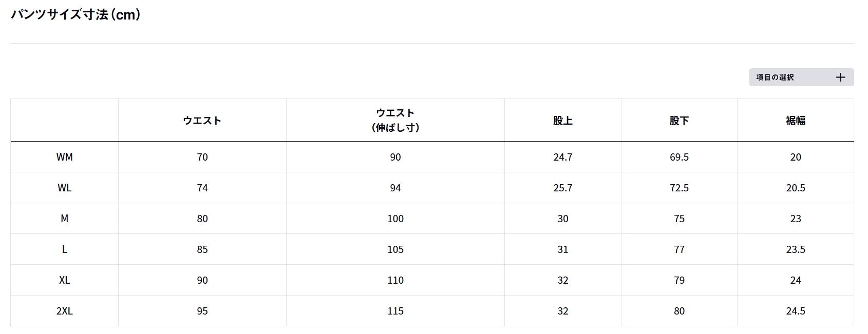Click the 2XL size row label
This screenshot has width=868, height=334.
64,311
